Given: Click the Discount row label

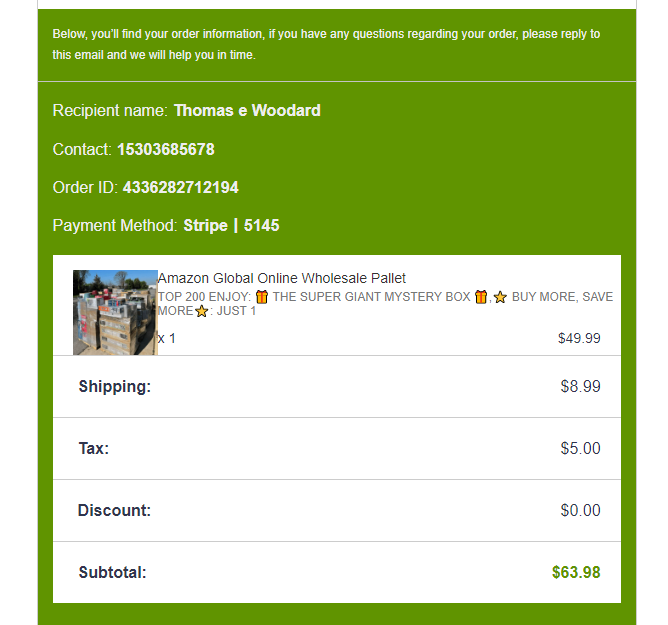Looking at the screenshot, I should point(114,510).
